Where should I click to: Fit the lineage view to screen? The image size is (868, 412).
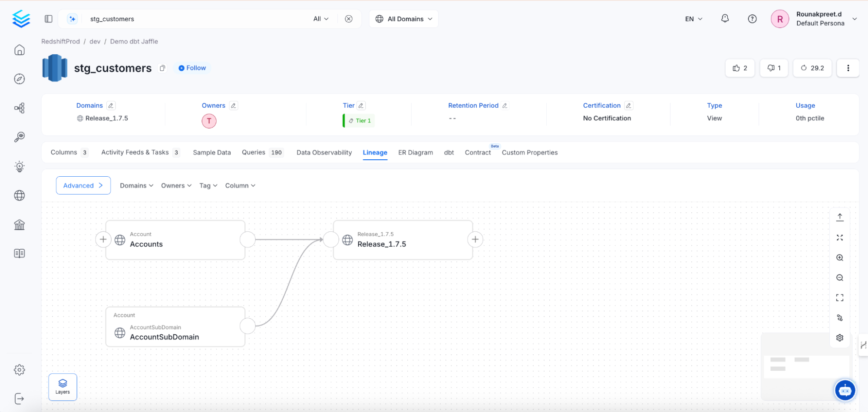click(839, 297)
